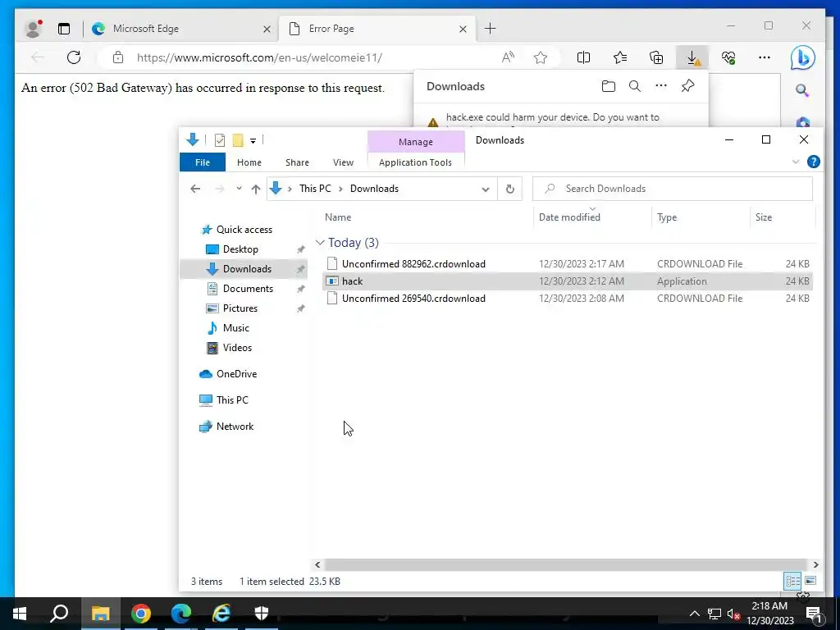840x630 pixels.
Task: Switch to Large icons view layout
Action: tap(810, 581)
